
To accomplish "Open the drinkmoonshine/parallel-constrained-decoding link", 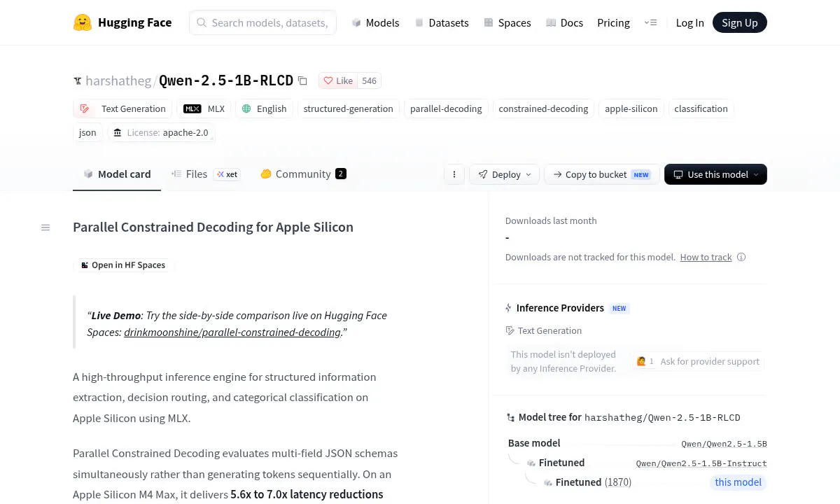I will pos(232,332).
